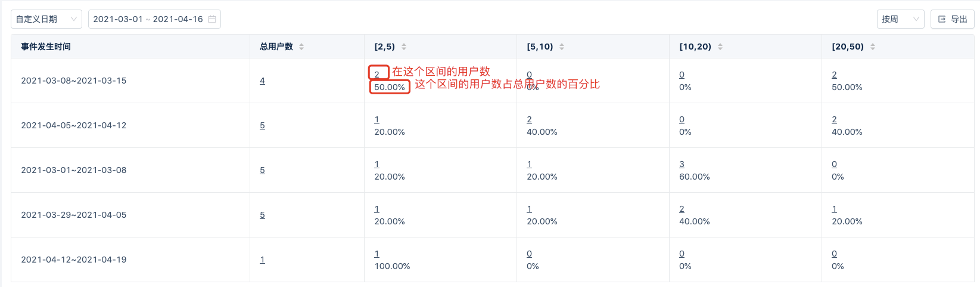This screenshot has height=287, width=980.
Task: Open total users link 4 for 03-08 week
Action: point(262,81)
